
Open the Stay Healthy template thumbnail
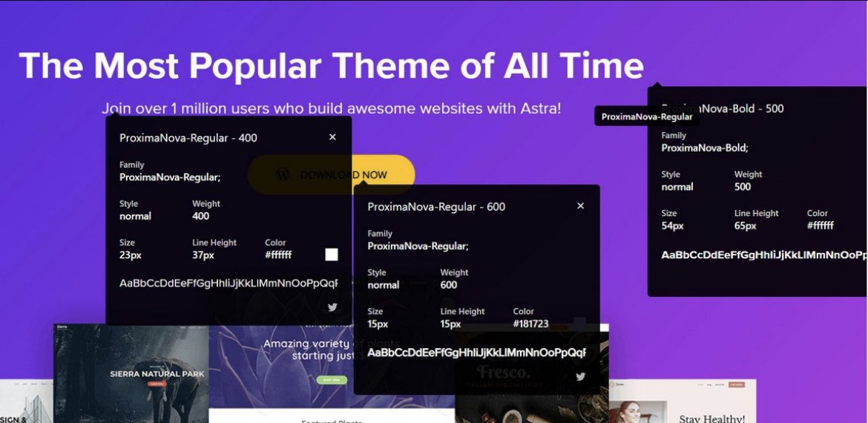(683, 401)
